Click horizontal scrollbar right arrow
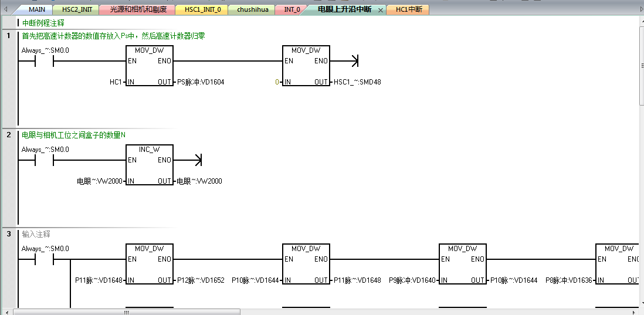The image size is (644, 315). 634,312
